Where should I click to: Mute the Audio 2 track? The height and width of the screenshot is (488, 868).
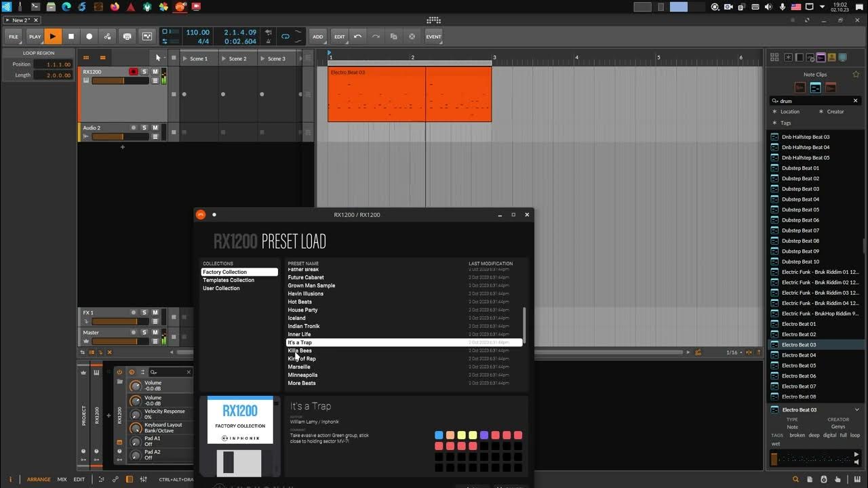point(155,128)
